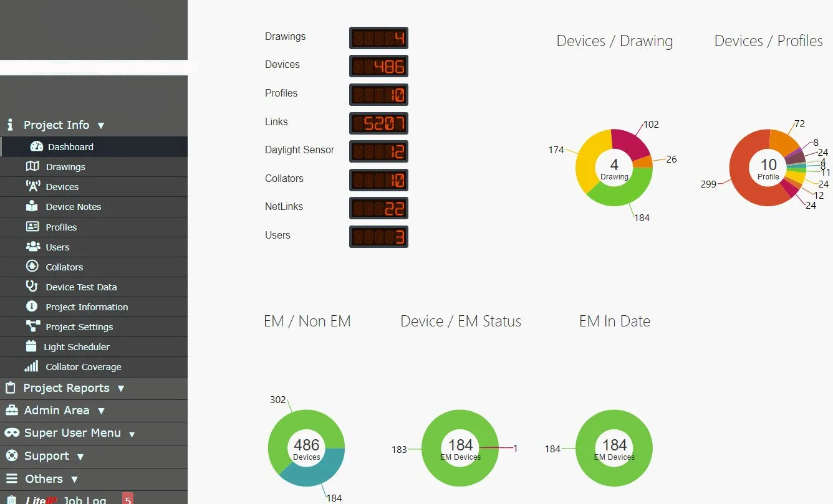Go to Device Test Data page
Image resolution: width=833 pixels, height=504 pixels.
[94, 287]
